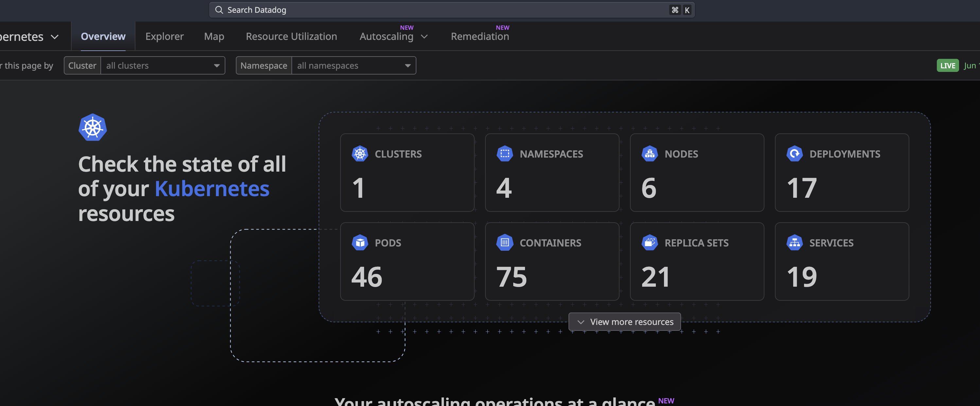The width and height of the screenshot is (980, 406).
Task: Click the Services hierarchy icon
Action: coord(794,243)
